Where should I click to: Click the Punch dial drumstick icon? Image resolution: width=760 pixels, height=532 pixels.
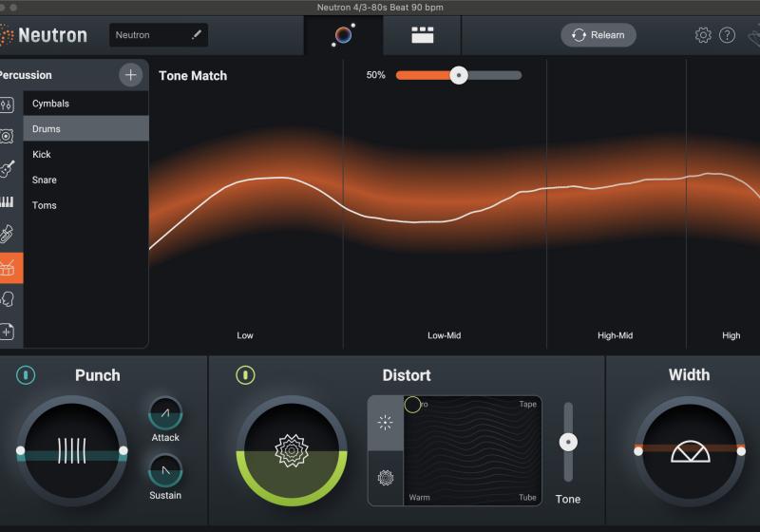click(x=72, y=450)
